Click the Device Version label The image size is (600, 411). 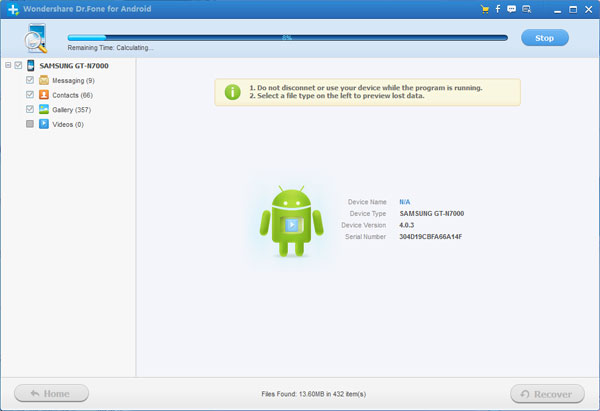tap(364, 225)
